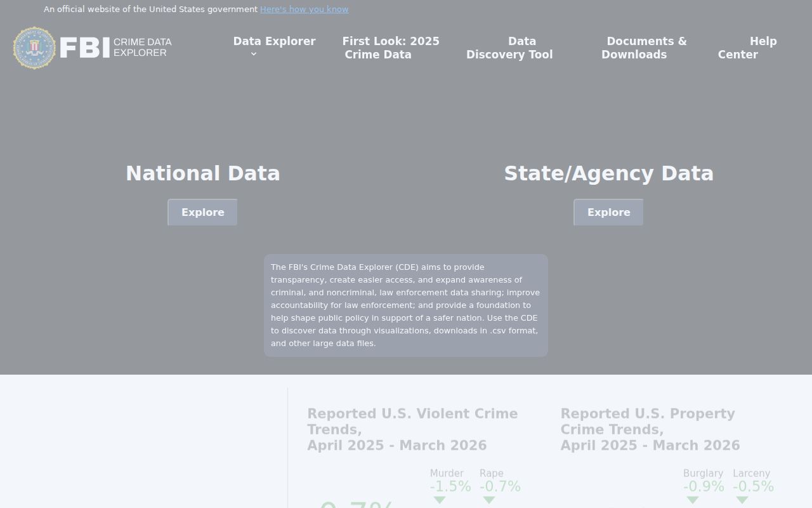
Task: Click the Larceny -0.5% value
Action: coord(753,486)
